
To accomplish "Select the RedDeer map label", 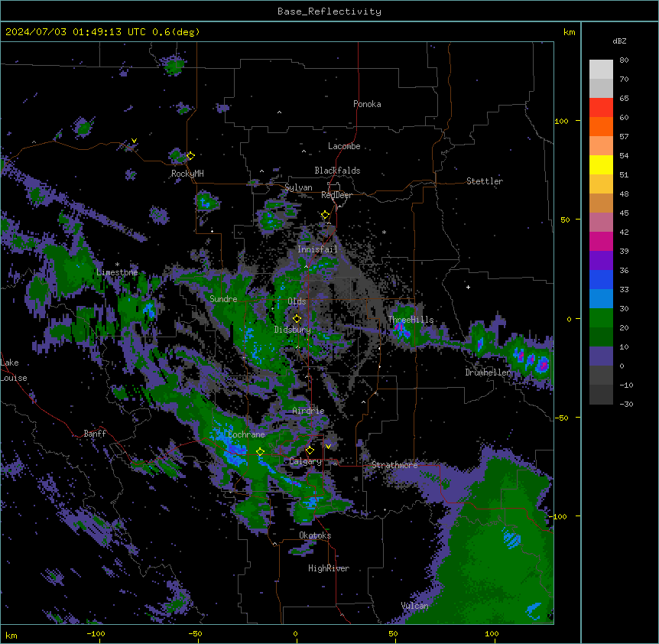I will [x=336, y=195].
